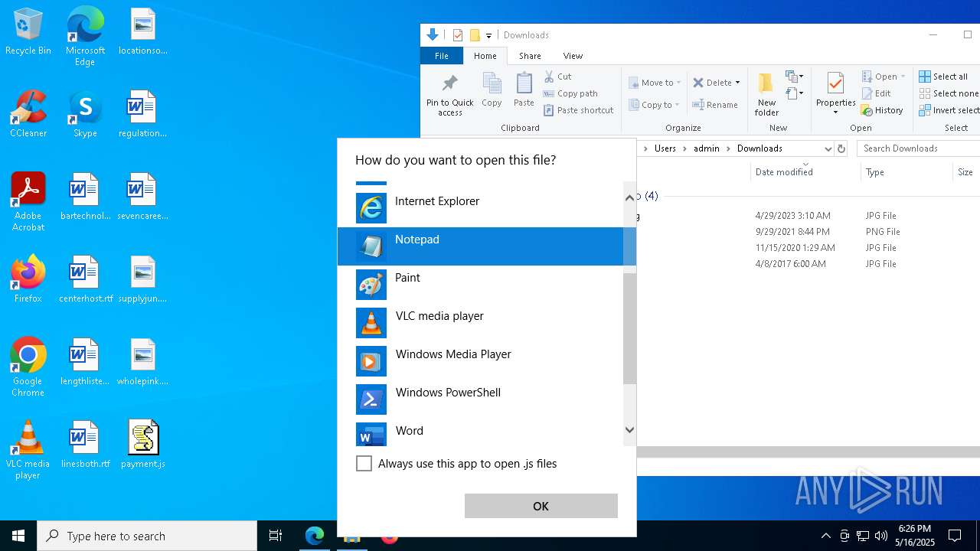Screen dimensions: 980x551
Task: Open Microsoft Edge from the taskbar
Action: 315,536
